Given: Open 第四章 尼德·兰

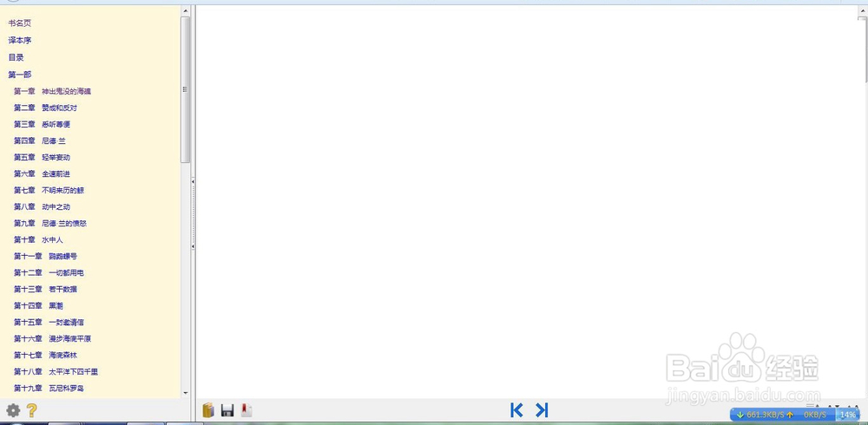Looking at the screenshot, I should 40,141.
